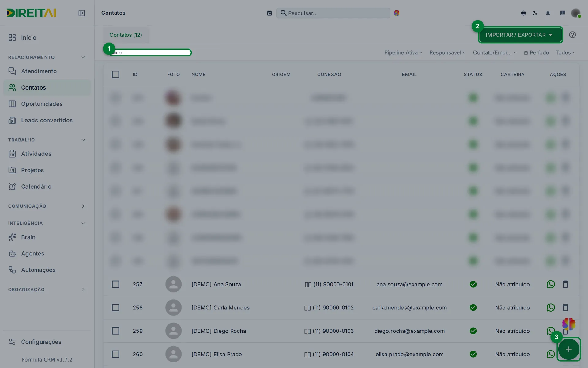Click the top Pesquisar search field

[x=333, y=13]
